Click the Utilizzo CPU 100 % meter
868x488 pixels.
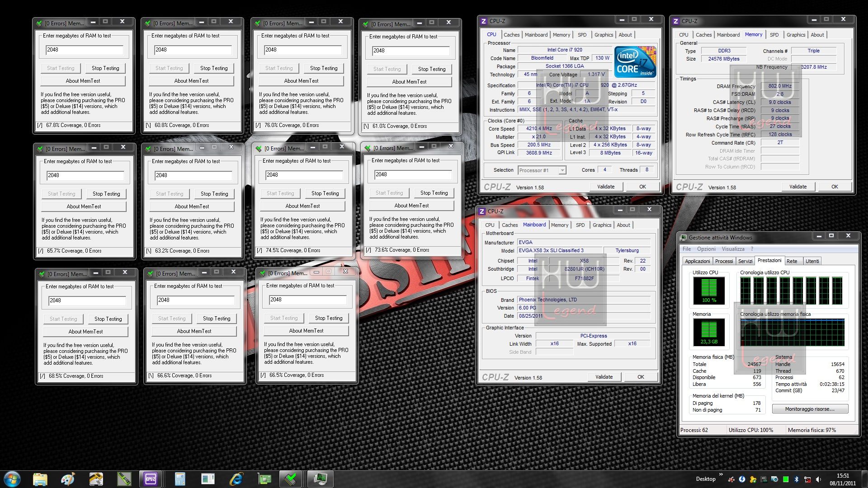[x=709, y=291]
